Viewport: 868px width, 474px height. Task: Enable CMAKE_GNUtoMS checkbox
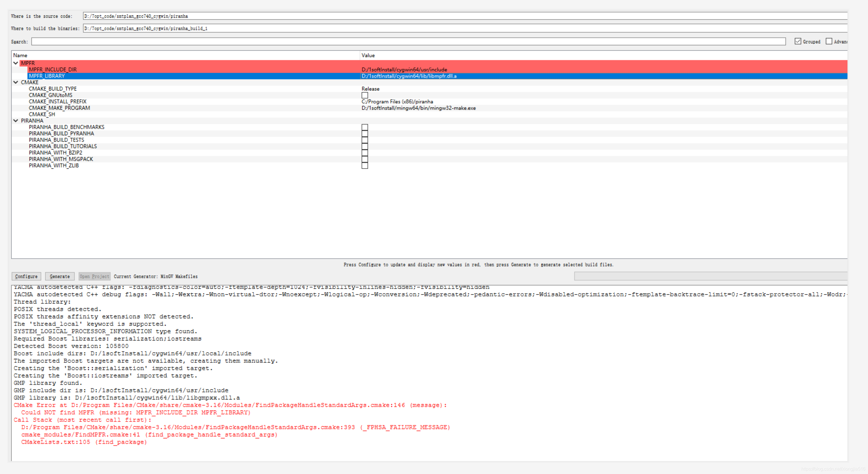click(365, 95)
